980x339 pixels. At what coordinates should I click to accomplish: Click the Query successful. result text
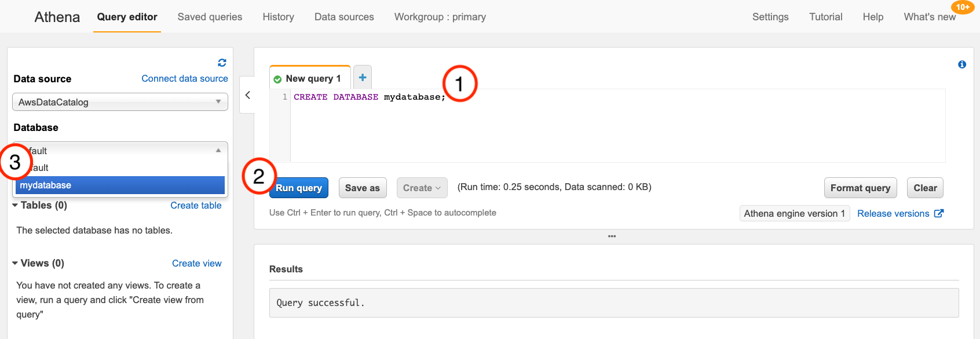point(320,302)
